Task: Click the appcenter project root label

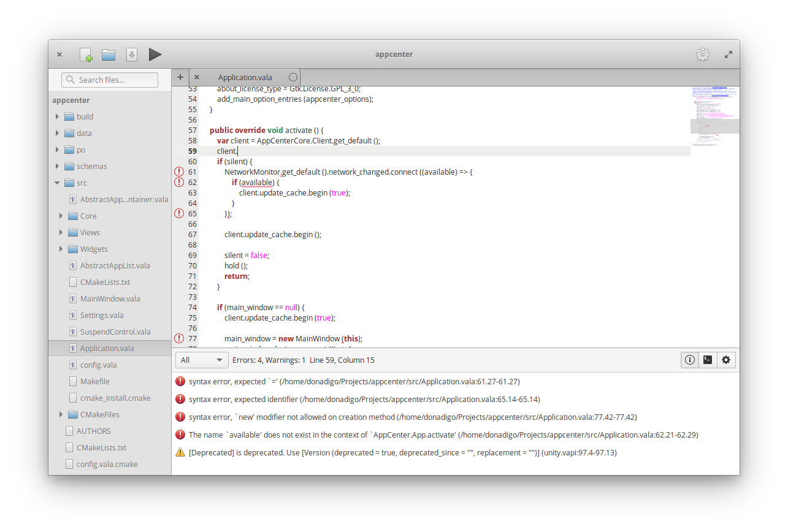Action: [71, 100]
